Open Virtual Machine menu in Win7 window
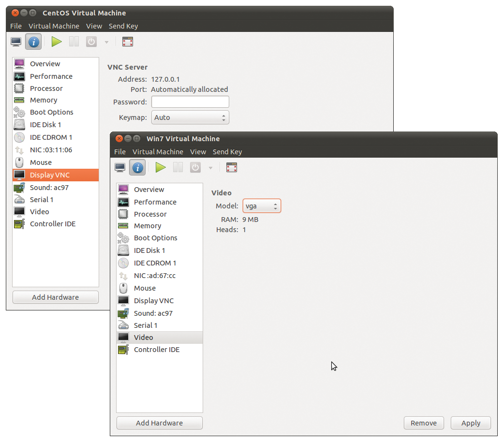 158,152
